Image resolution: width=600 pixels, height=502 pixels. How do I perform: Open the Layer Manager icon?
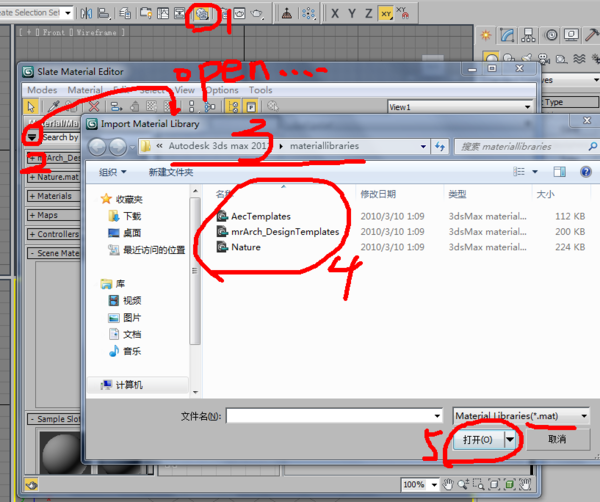point(125,14)
